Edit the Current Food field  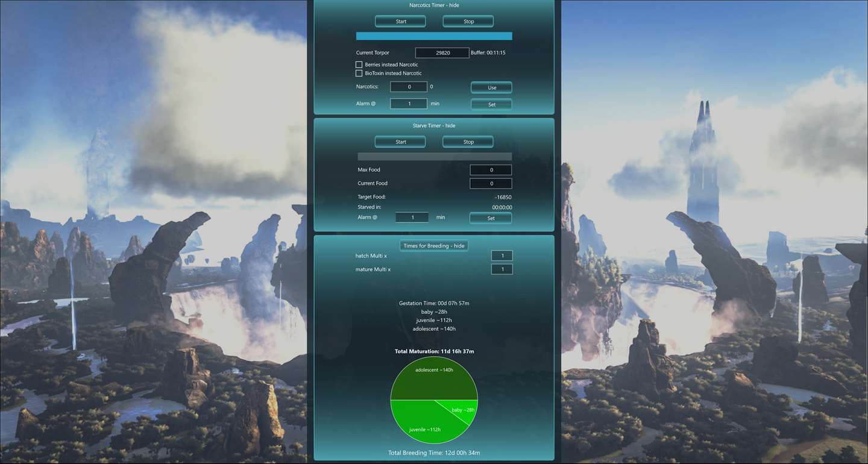click(x=491, y=184)
